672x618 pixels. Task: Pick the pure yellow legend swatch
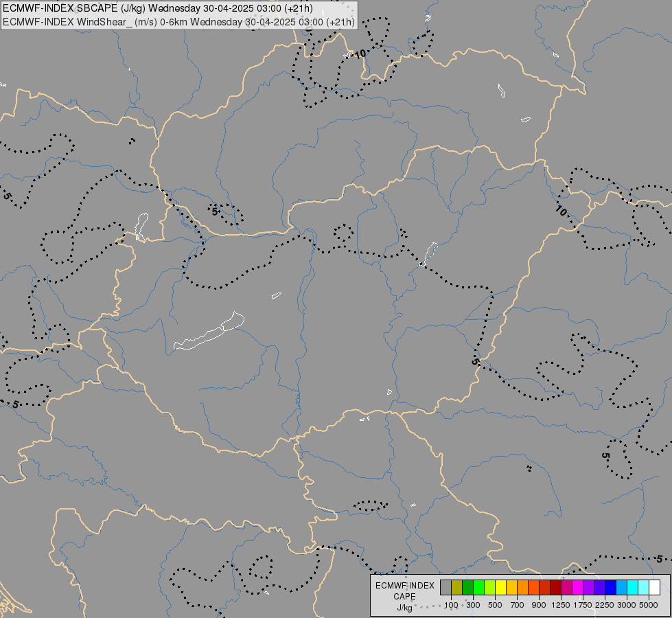tap(500, 588)
